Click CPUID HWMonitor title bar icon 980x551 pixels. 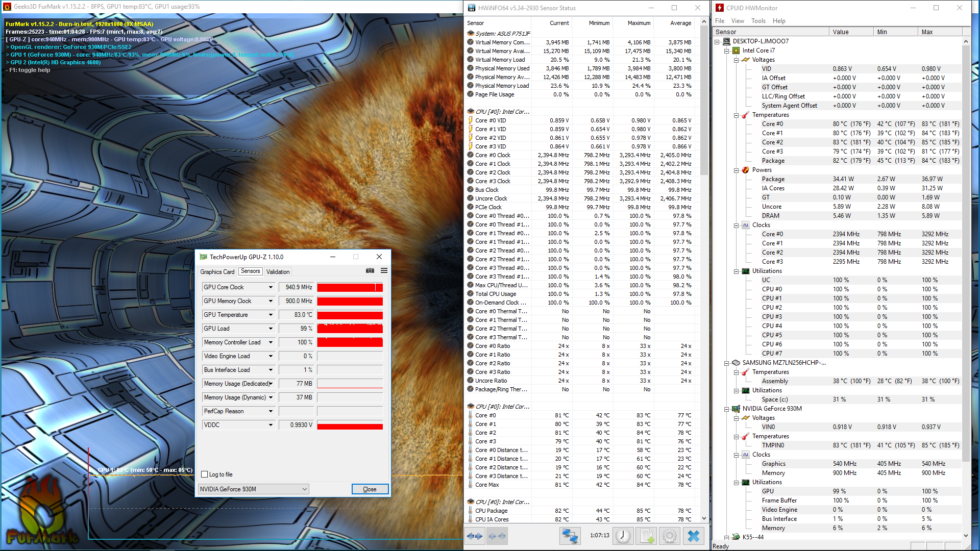[x=720, y=8]
